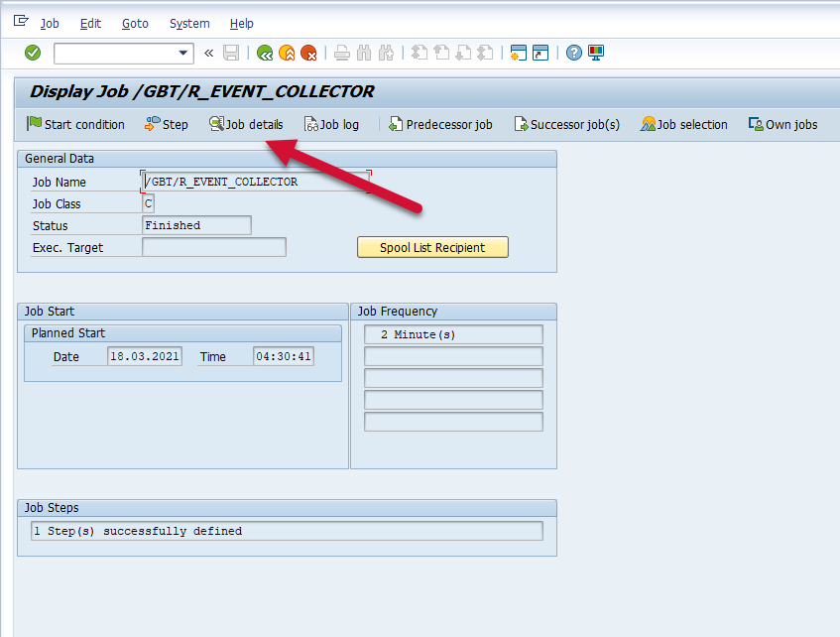The image size is (840, 637).
Task: Open the Job log
Action: click(331, 124)
